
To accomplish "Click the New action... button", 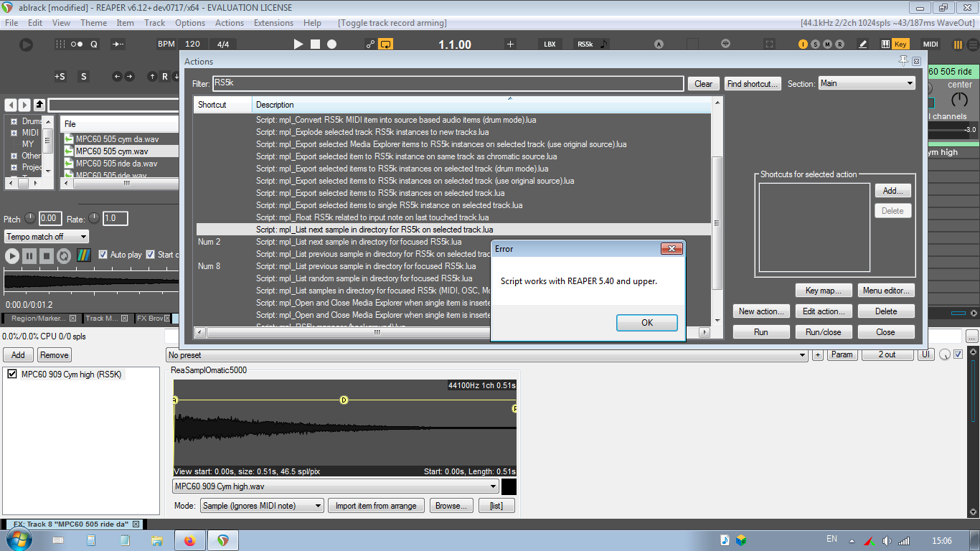I will [x=762, y=311].
